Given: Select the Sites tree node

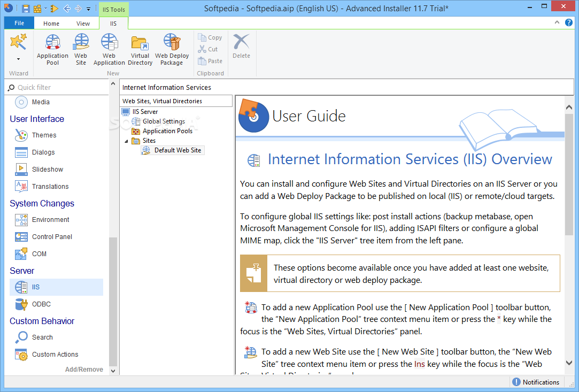Looking at the screenshot, I should click(x=144, y=141).
